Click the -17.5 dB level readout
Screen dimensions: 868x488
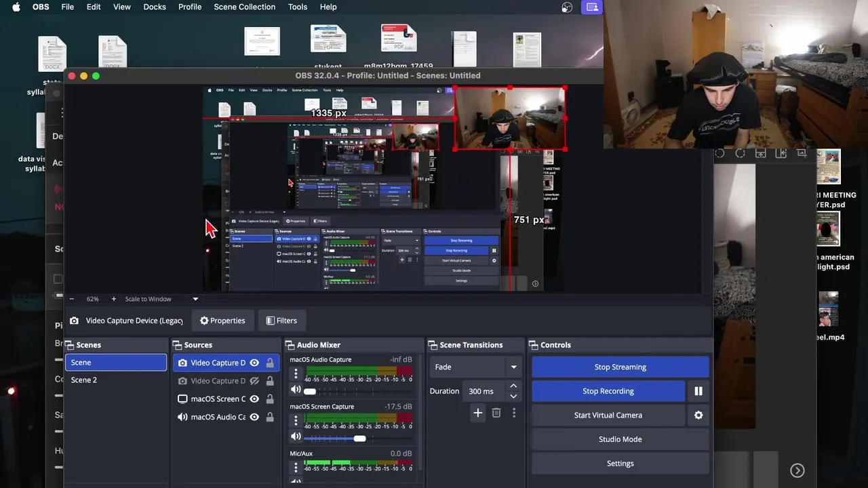click(398, 407)
